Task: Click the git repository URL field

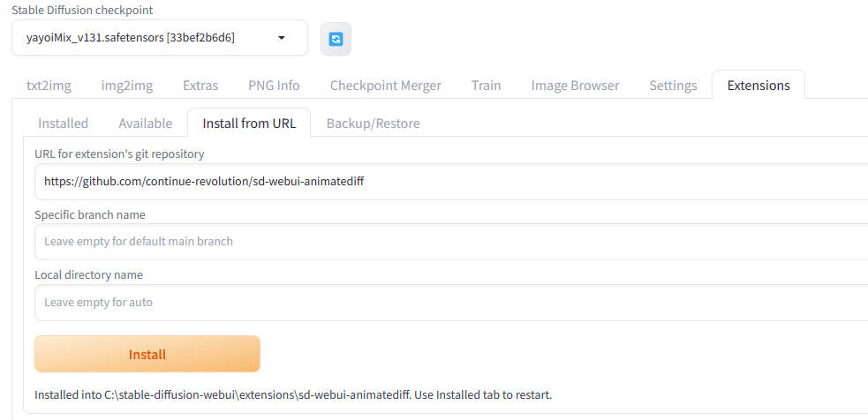Action: point(450,182)
